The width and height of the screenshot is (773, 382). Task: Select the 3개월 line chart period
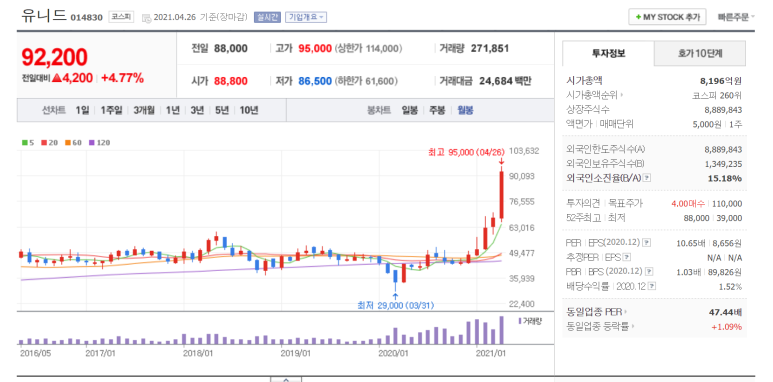pyautogui.click(x=144, y=110)
